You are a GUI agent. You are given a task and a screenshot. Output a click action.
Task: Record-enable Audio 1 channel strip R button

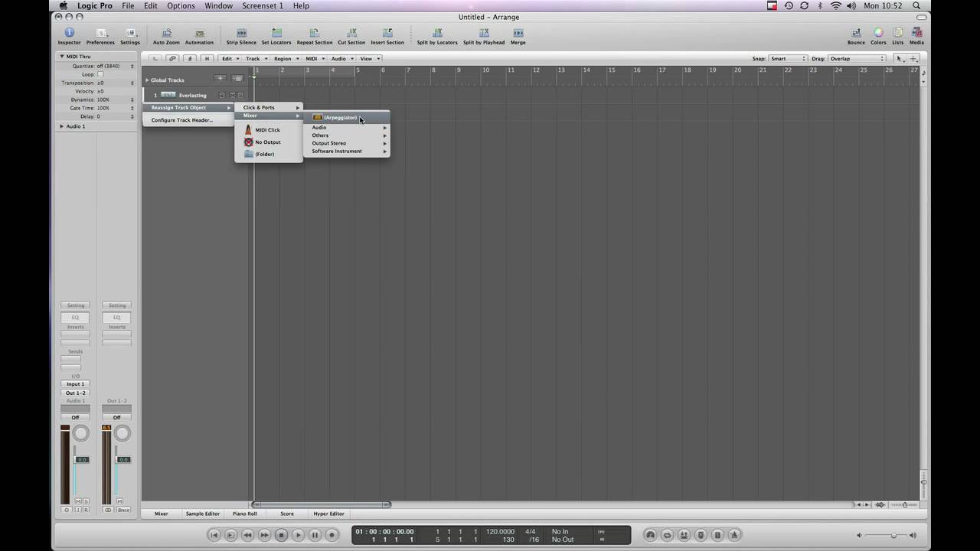(x=86, y=510)
